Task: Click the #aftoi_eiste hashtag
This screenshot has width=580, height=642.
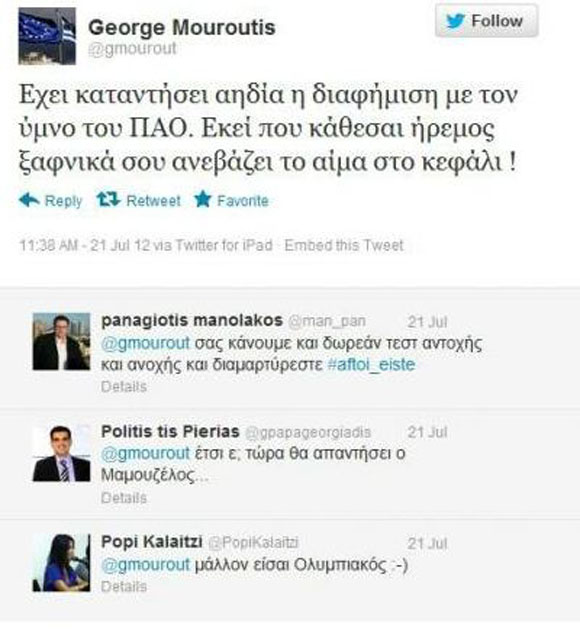Action: coord(371,364)
